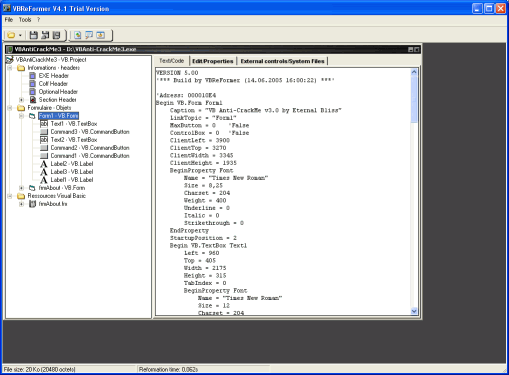Click the code pane scroll up arrow
This screenshot has width=509, height=375.
[x=414, y=72]
